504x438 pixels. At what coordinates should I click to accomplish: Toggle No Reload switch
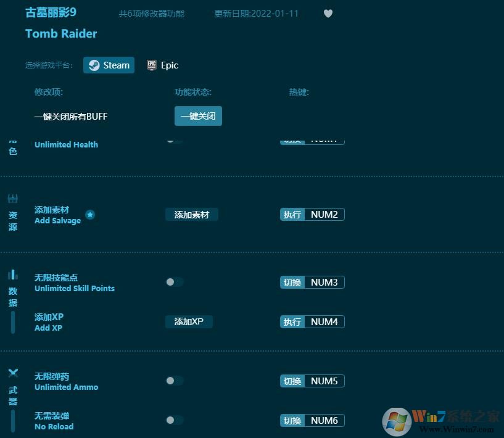click(175, 420)
